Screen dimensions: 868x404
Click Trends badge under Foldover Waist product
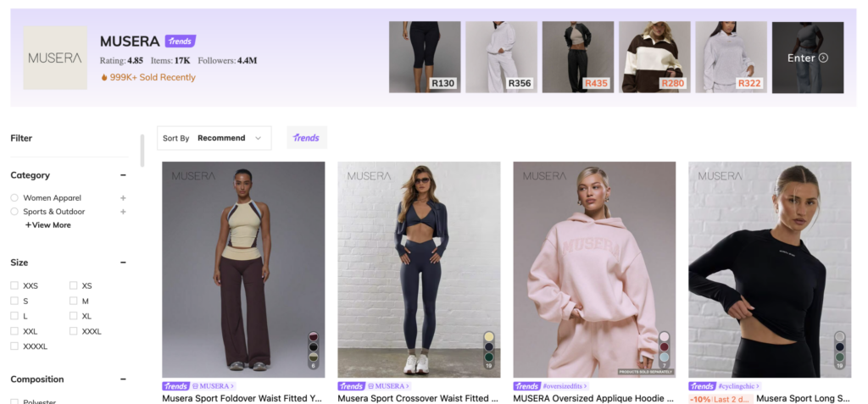pos(175,386)
